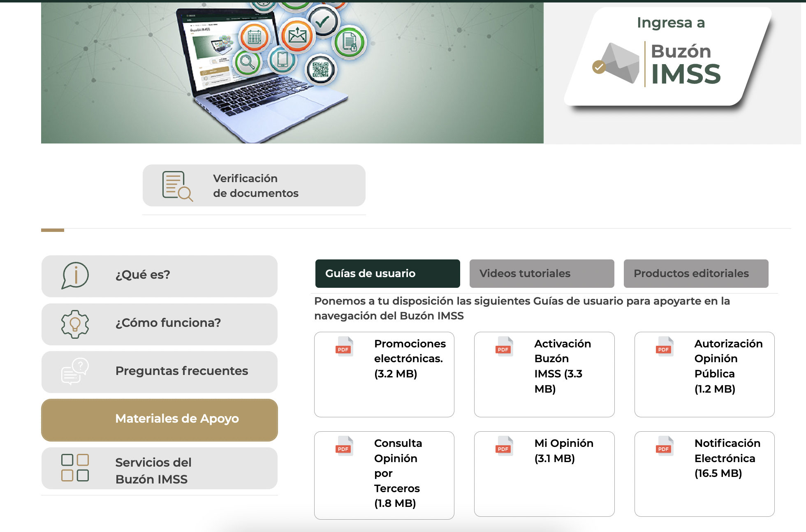Click the envelope mail icon in the banner

pos(297,36)
